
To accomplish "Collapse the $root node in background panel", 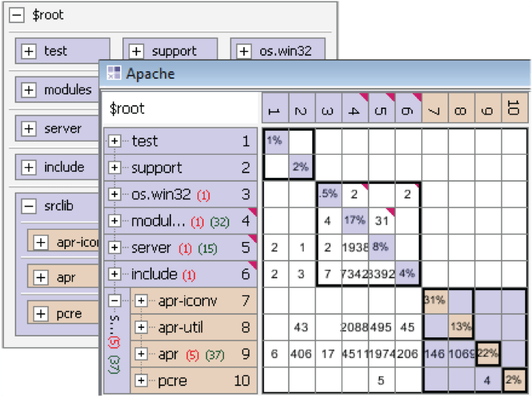I will [x=18, y=15].
